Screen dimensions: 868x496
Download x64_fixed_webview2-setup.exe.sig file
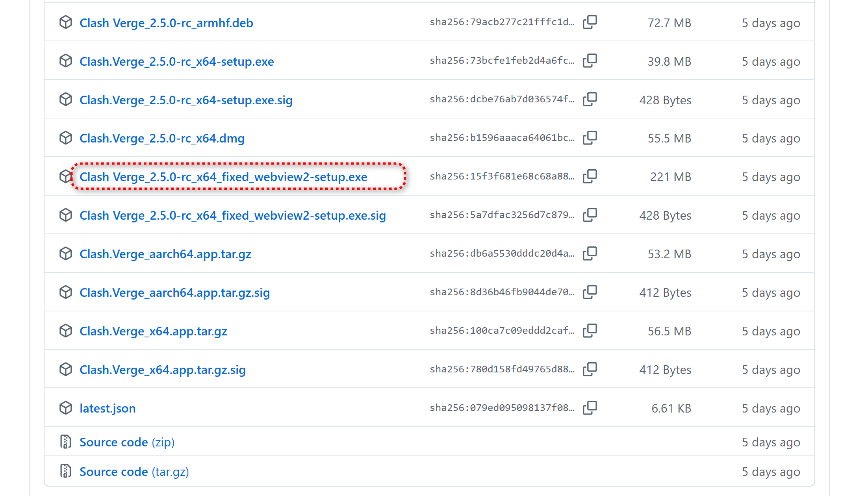click(x=233, y=216)
